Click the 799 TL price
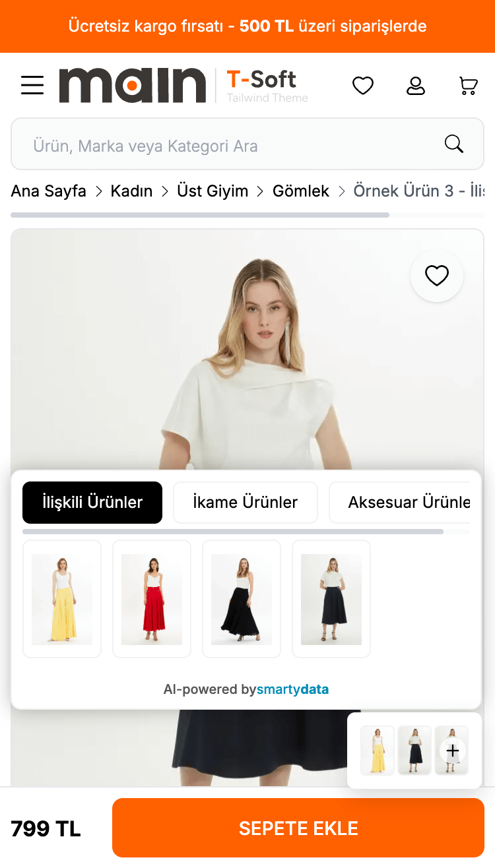 point(46,829)
